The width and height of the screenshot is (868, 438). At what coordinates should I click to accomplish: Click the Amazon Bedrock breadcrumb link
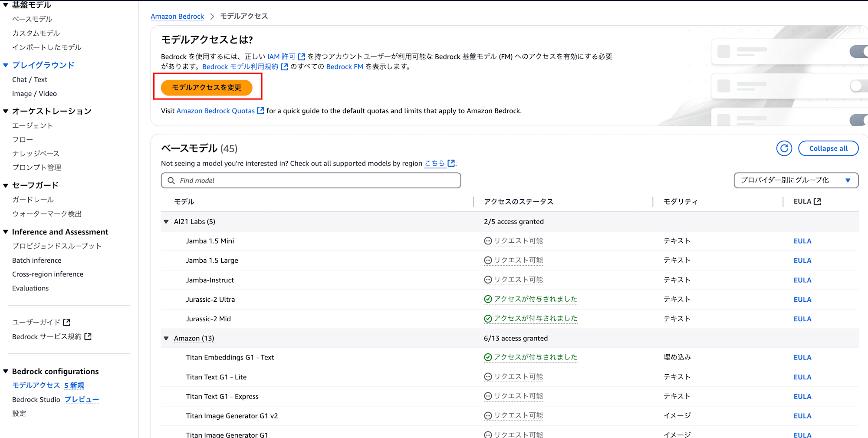(177, 16)
